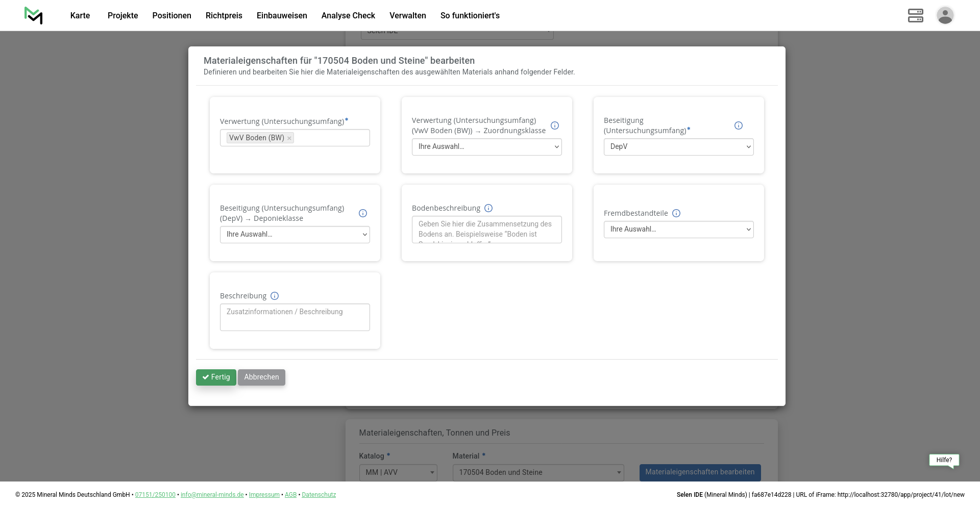
Task: Expand the Zuordnungsklasse dropdown
Action: point(486,147)
